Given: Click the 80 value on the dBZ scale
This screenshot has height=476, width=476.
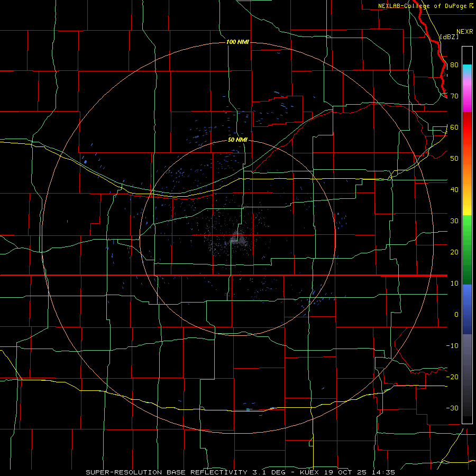Looking at the screenshot, I should coord(454,65).
